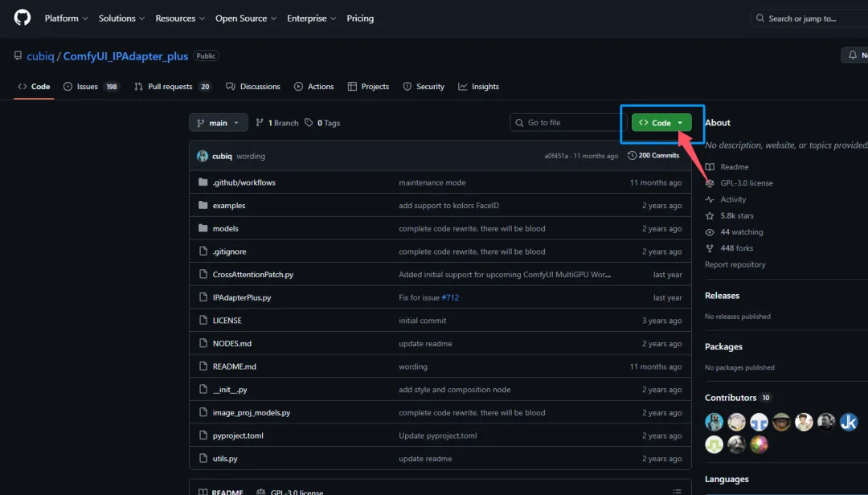Click folder icon beside examples

click(203, 205)
